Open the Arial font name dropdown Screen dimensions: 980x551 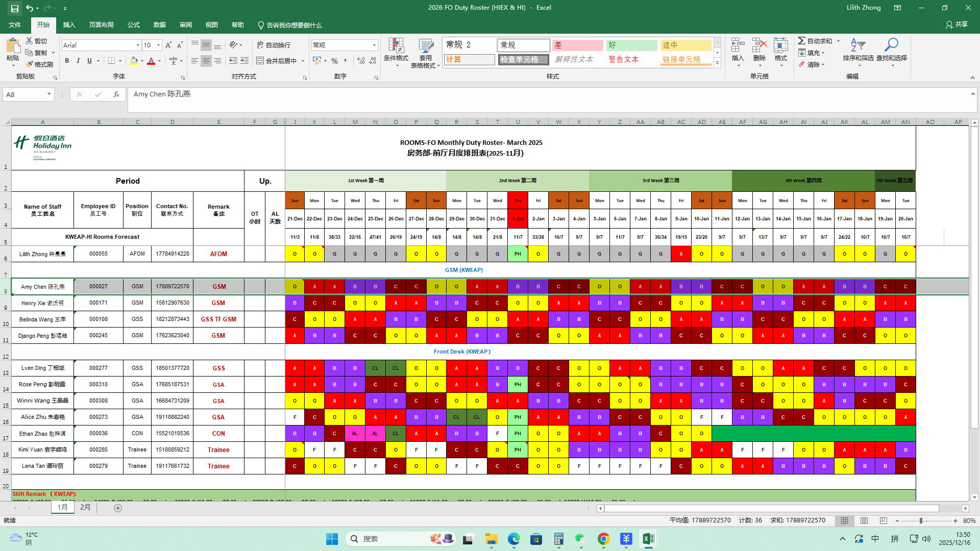tap(138, 45)
